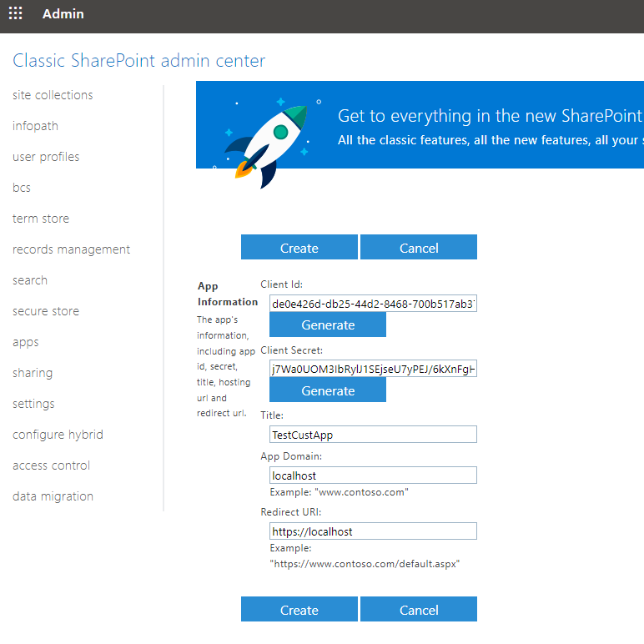Click the 'Client Secret:' label
Screen dimensions: 644x644
click(x=292, y=350)
